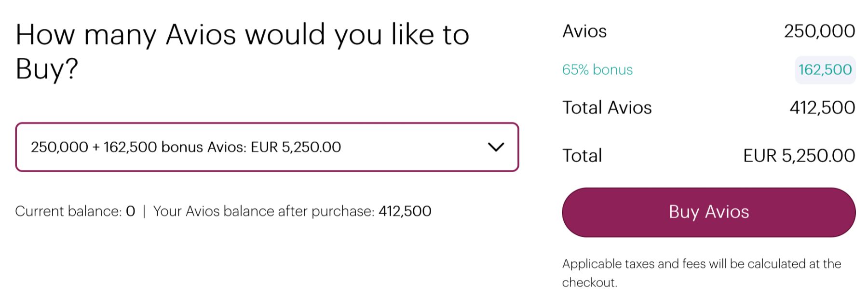868x299 pixels.
Task: Click the Current balance label
Action: click(x=68, y=211)
